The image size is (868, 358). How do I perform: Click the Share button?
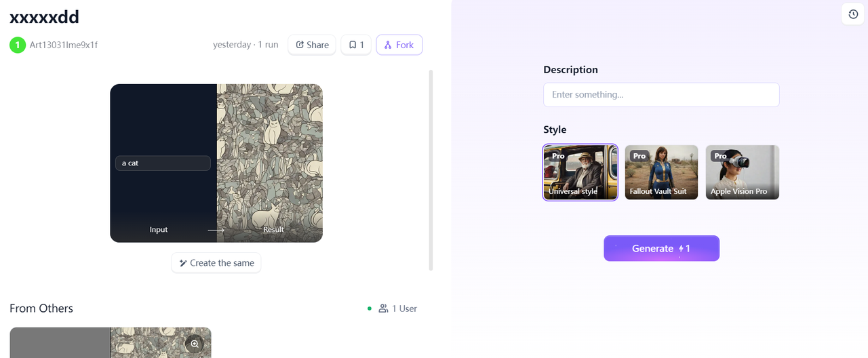coord(312,45)
